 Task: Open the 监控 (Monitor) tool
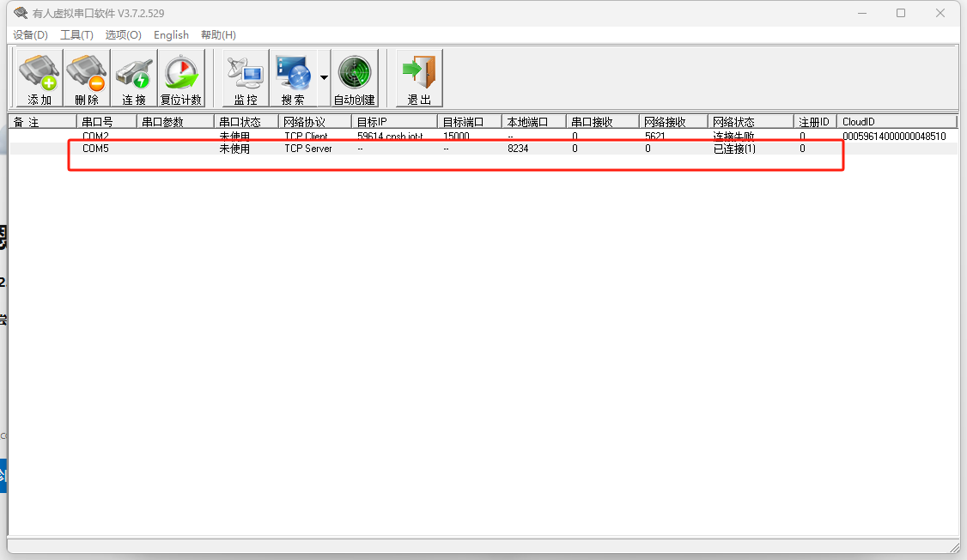tap(246, 78)
